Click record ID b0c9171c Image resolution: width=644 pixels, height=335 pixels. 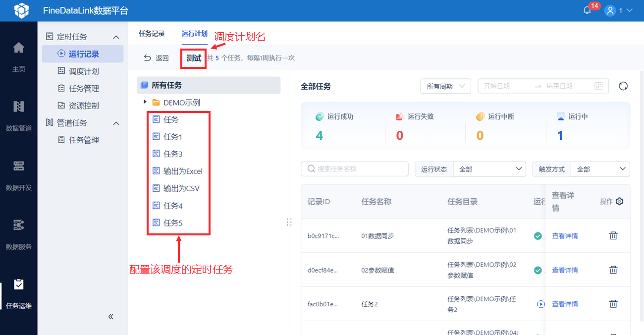[323, 236]
